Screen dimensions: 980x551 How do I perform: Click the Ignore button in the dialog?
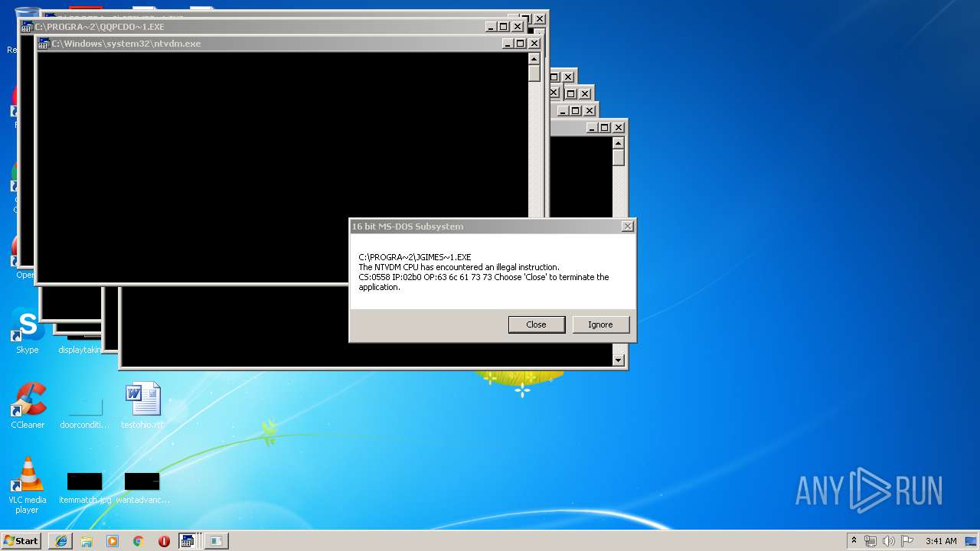[600, 324]
